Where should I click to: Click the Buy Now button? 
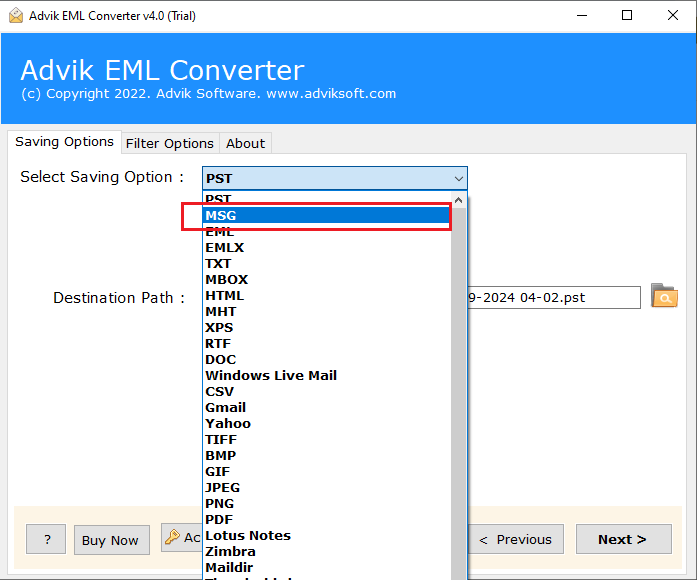click(x=112, y=540)
